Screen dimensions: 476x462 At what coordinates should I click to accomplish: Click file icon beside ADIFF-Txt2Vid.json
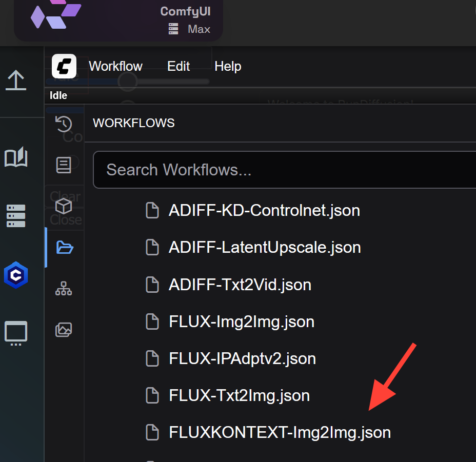coord(152,285)
